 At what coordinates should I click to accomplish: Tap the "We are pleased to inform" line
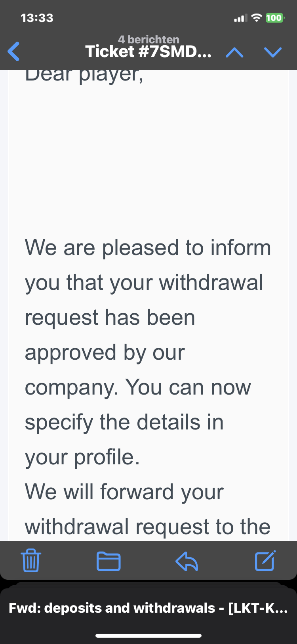(x=148, y=248)
